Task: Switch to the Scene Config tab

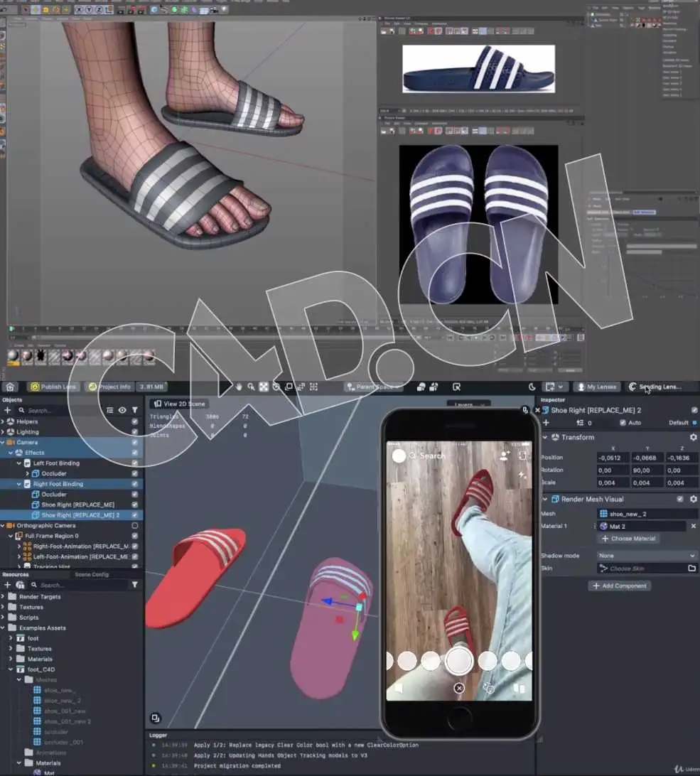Action: point(92,574)
